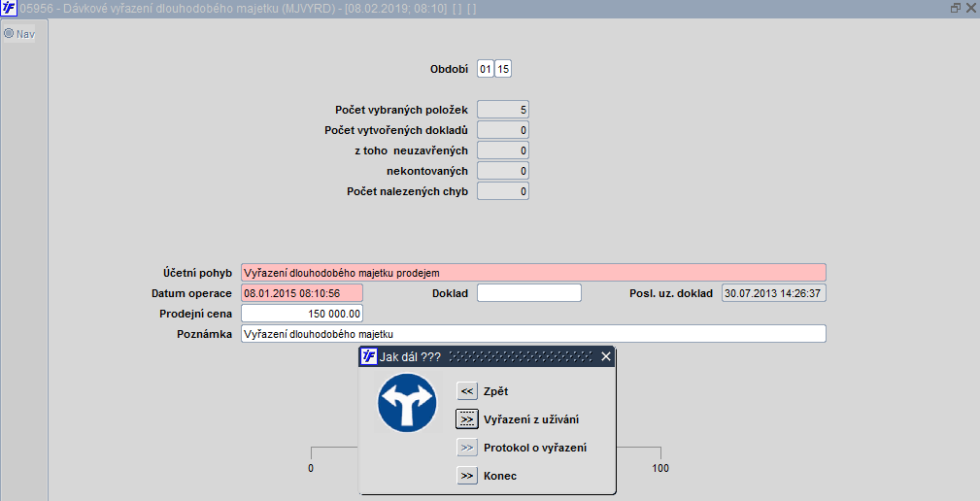Image resolution: width=980 pixels, height=501 pixels.
Task: Click the Počet nalezených chyb field
Action: coord(503,190)
